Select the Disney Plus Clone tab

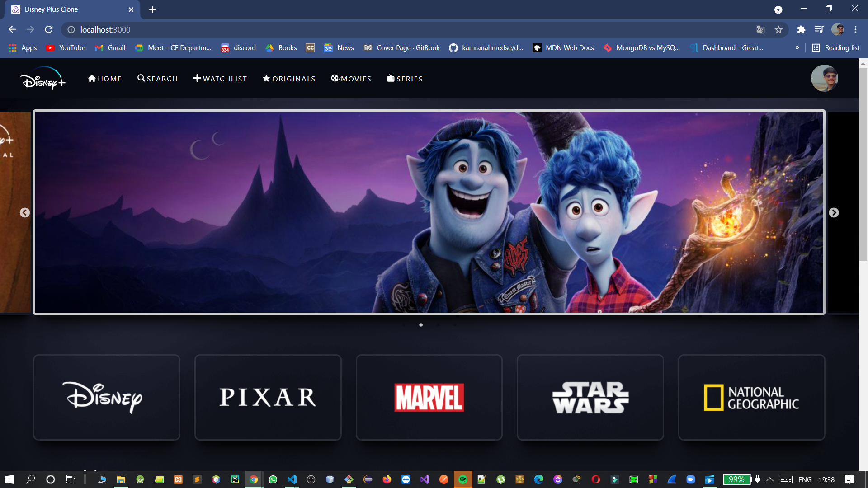point(72,9)
